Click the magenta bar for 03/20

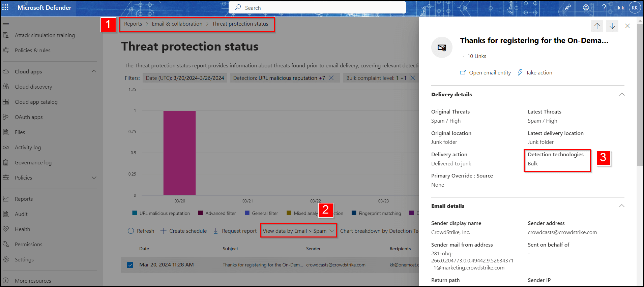pos(179,153)
